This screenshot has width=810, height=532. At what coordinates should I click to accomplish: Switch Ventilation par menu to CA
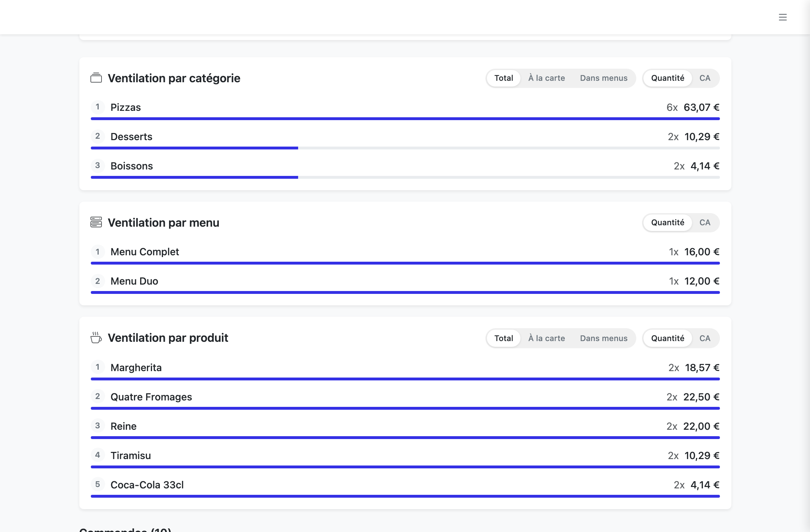click(705, 222)
